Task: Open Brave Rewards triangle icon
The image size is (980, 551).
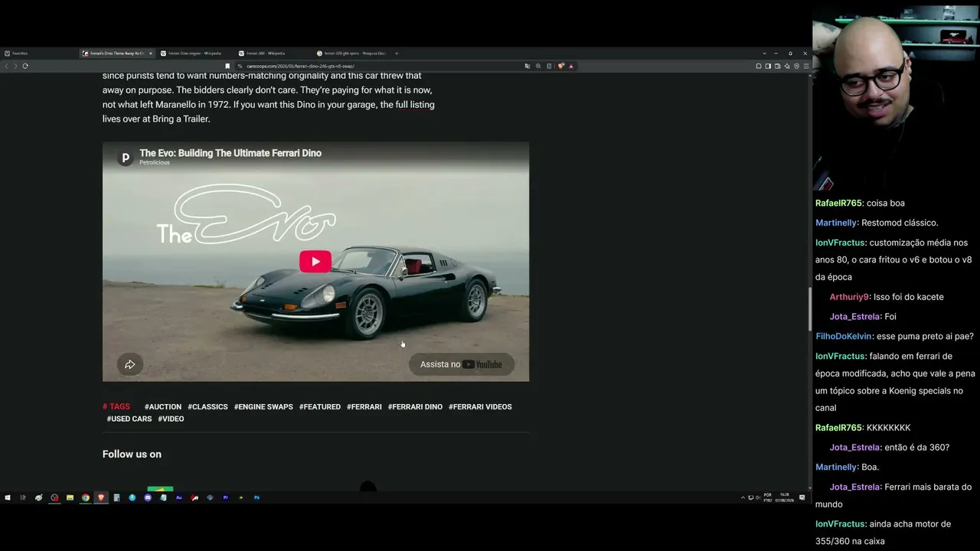Action: click(571, 66)
